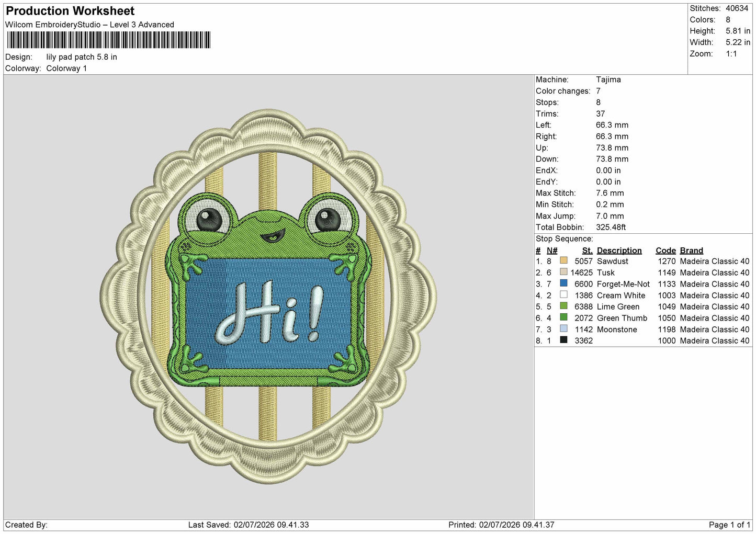
Task: Click the barcode under the title
Action: click(x=108, y=40)
